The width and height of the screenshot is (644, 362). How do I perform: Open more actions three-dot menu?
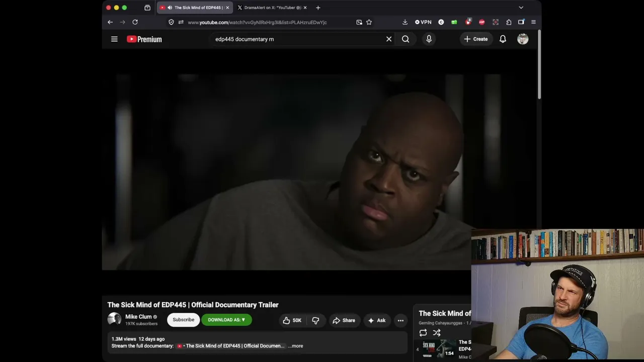point(400,320)
